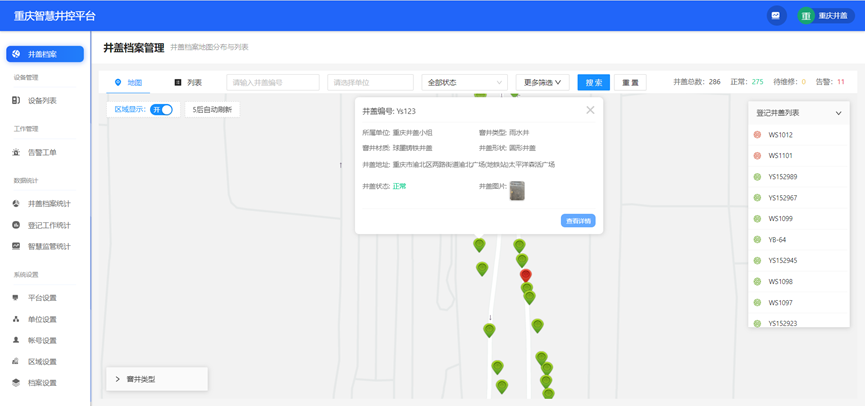Open the 更多筛选 filter dropdown
The image size is (865, 406).
(542, 83)
